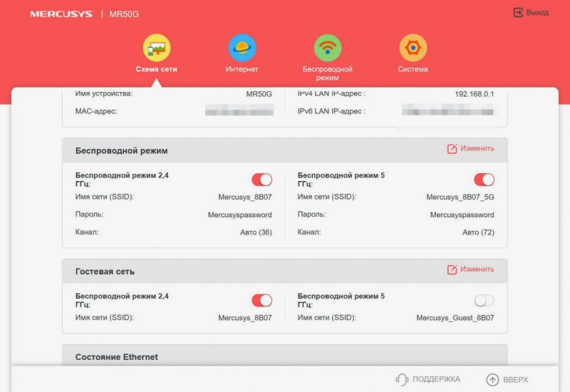Click the blurred IPv6 LAN IP-адрес value
570x392 pixels.
pyautogui.click(x=449, y=110)
